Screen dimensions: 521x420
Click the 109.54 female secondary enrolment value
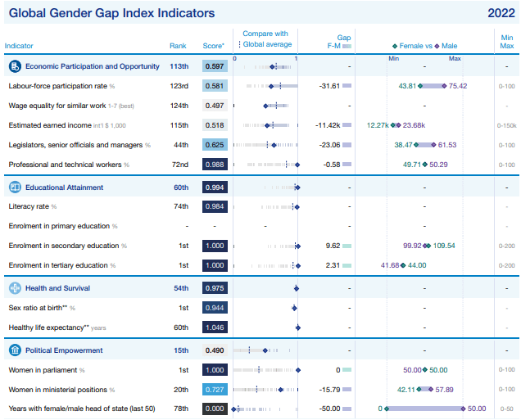click(x=444, y=246)
